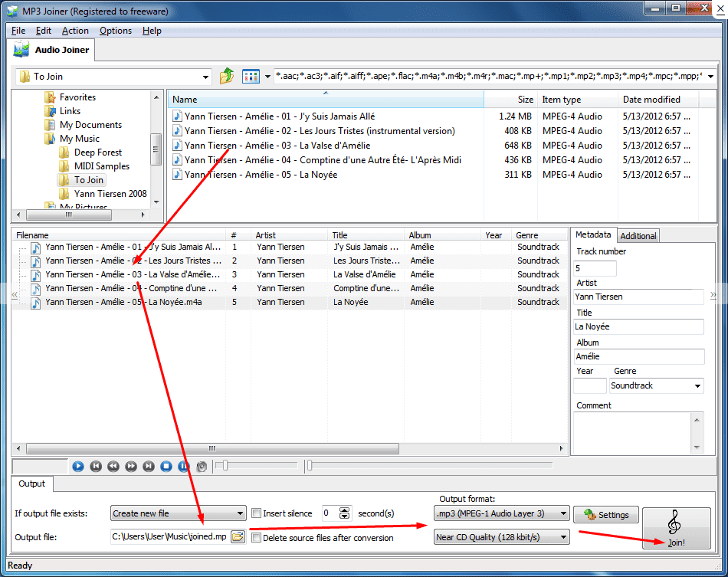This screenshot has height=577, width=728.
Task: Switch to the Metadata tab
Action: pyautogui.click(x=593, y=234)
